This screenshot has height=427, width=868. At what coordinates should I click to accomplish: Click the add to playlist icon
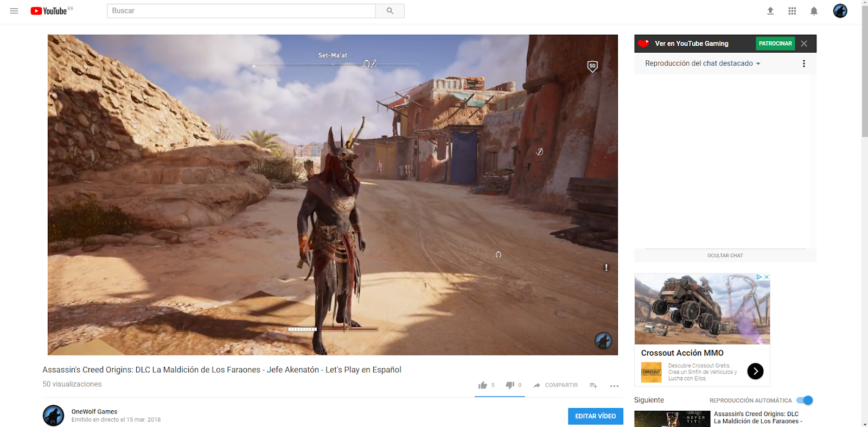[x=593, y=385]
